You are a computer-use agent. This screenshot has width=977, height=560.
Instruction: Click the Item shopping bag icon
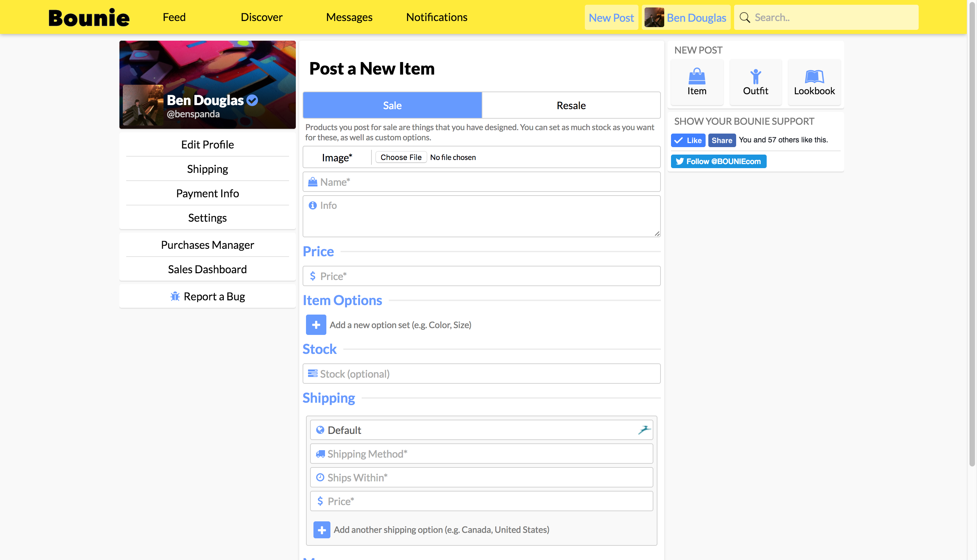tap(696, 76)
